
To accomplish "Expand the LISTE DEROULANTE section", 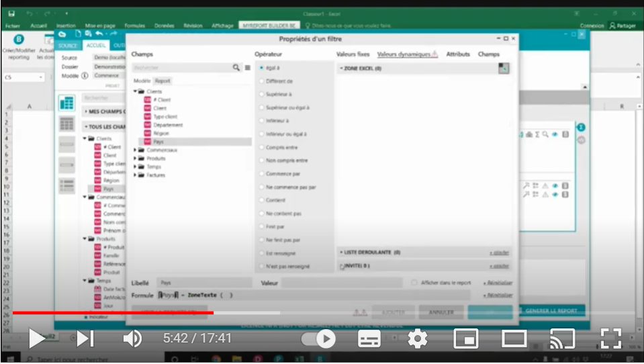I will tap(341, 253).
